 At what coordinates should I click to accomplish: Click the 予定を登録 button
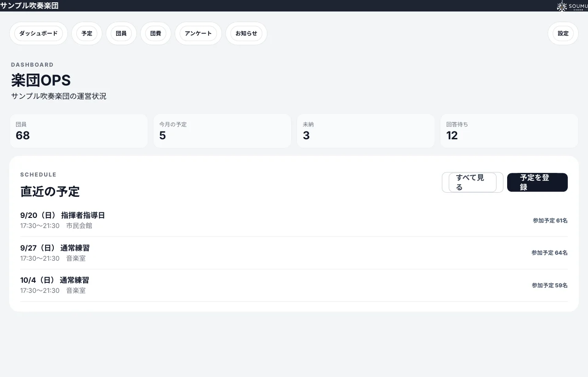[537, 183]
